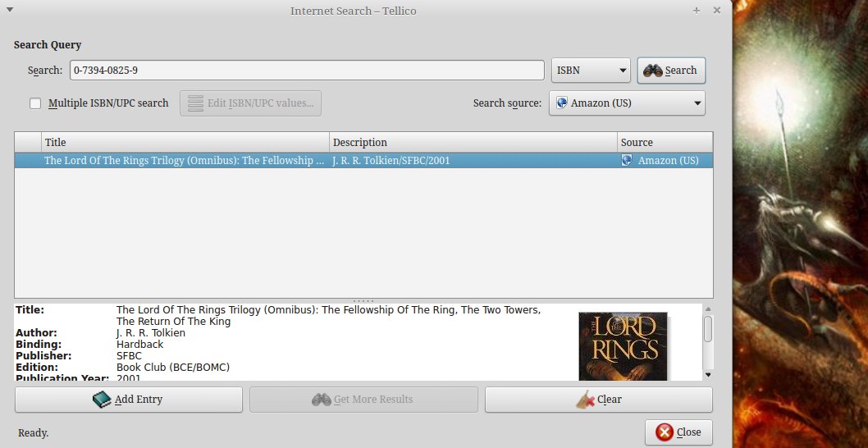
Task: Click the 'Book Club (BCE/BOMC)' edition value
Action: click(x=173, y=367)
